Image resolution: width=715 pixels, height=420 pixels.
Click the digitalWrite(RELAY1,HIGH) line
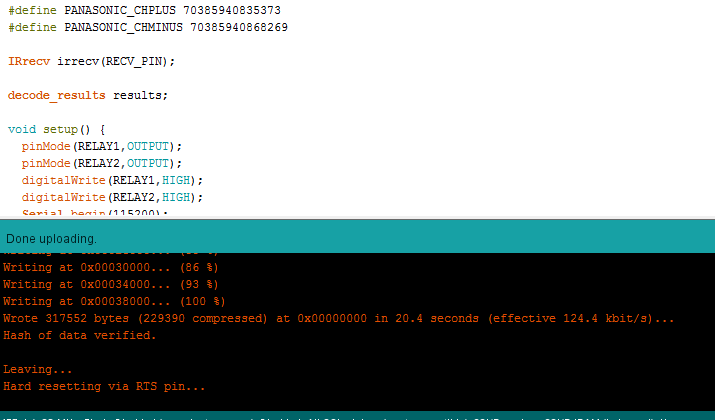(112, 180)
